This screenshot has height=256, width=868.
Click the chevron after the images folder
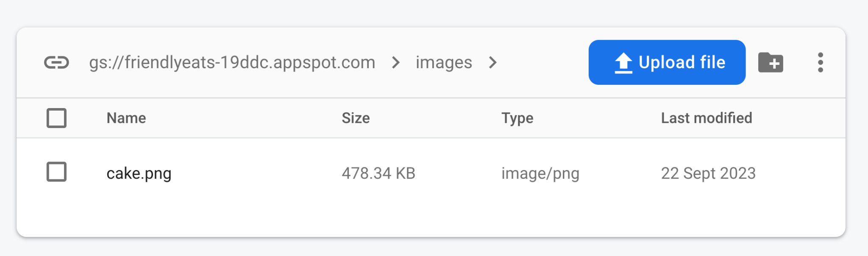pos(492,63)
